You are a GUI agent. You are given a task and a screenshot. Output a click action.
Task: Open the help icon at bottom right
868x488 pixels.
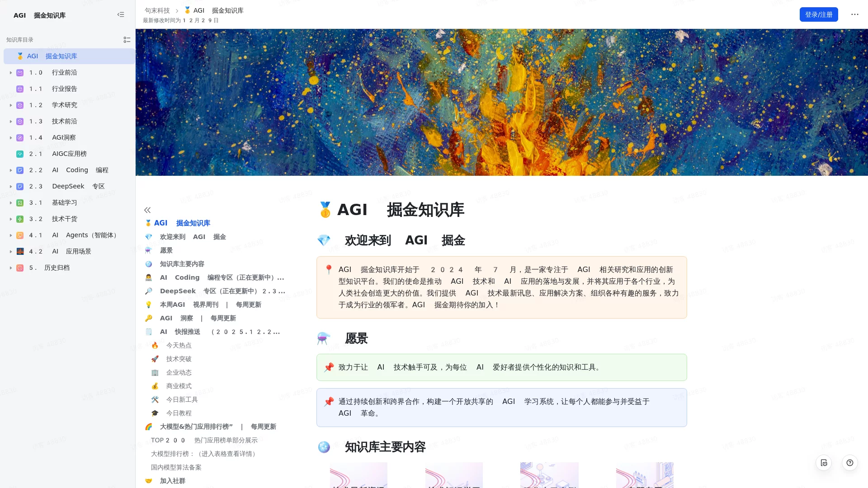(x=849, y=463)
